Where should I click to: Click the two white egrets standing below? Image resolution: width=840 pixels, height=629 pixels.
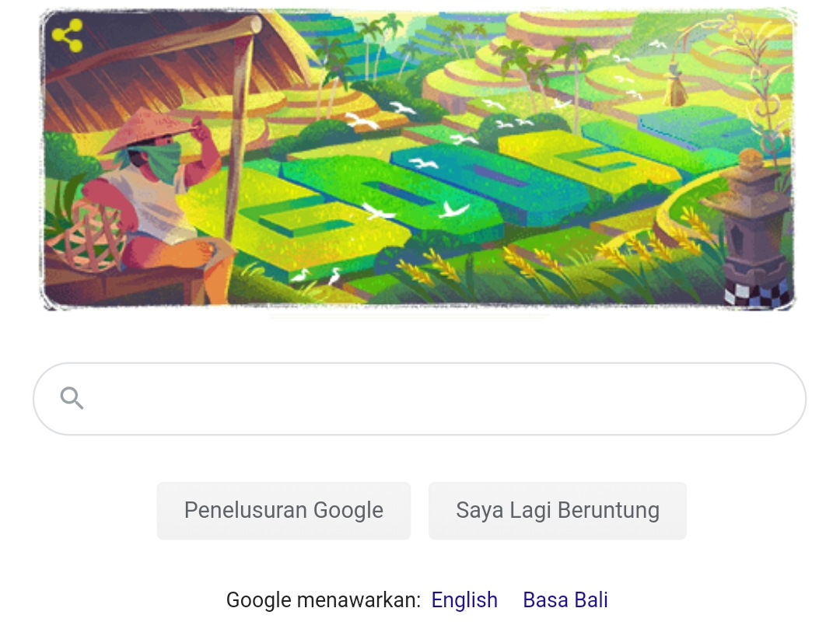317,276
